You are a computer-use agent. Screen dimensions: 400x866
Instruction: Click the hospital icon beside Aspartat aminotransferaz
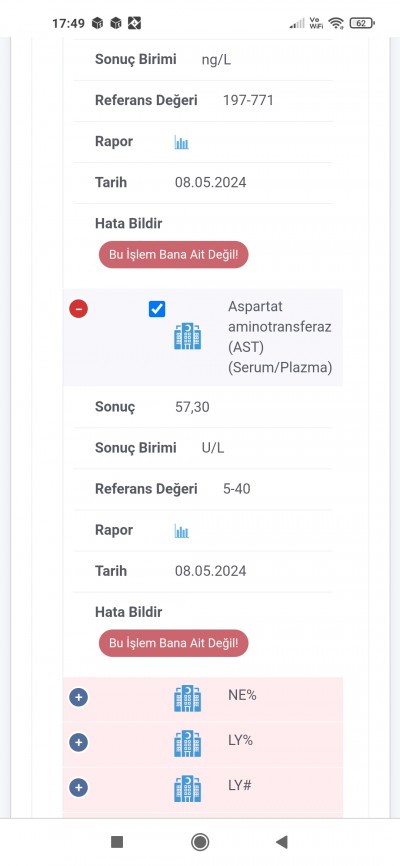pyautogui.click(x=187, y=336)
